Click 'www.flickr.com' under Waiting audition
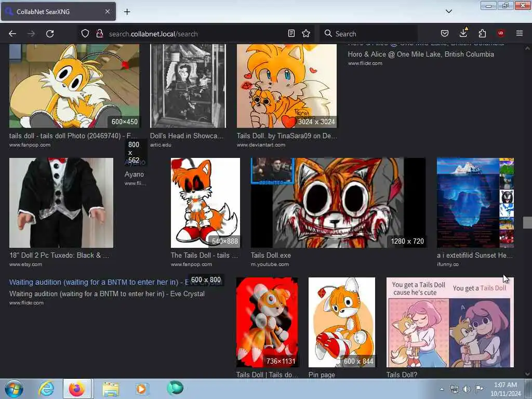Screen dimensions: 532x399 pos(26,303)
